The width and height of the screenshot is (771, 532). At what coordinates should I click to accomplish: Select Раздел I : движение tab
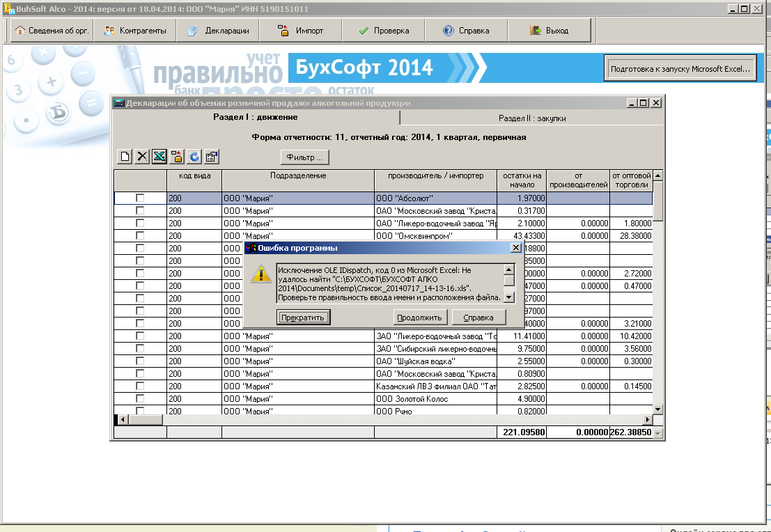tap(255, 117)
